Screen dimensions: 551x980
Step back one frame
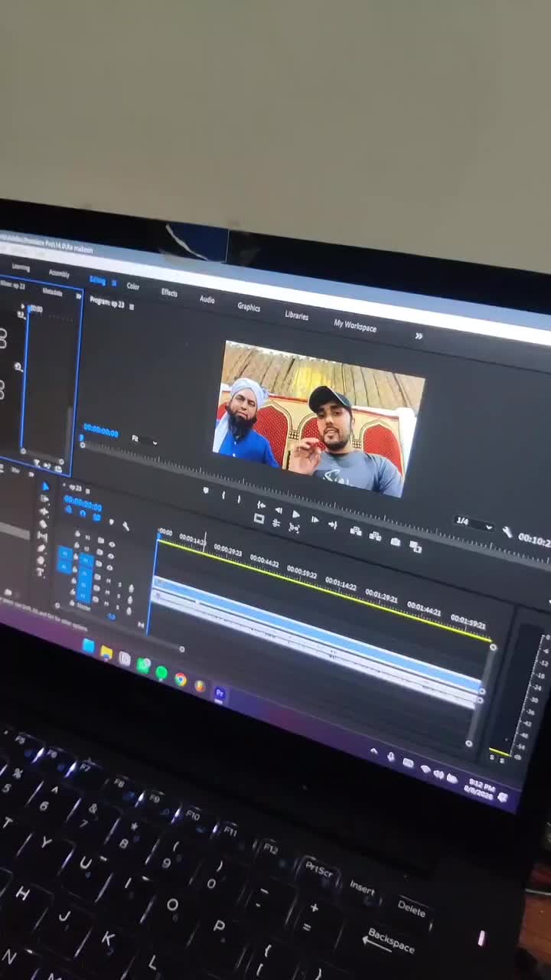279,510
